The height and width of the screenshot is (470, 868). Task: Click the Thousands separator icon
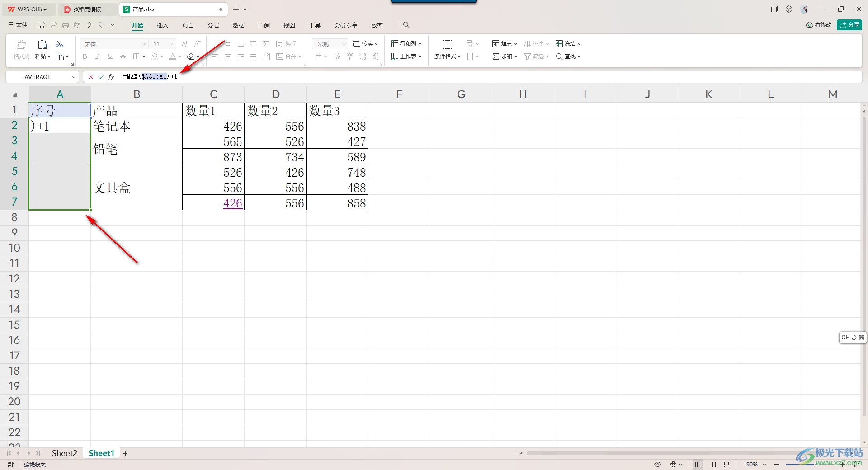point(350,56)
